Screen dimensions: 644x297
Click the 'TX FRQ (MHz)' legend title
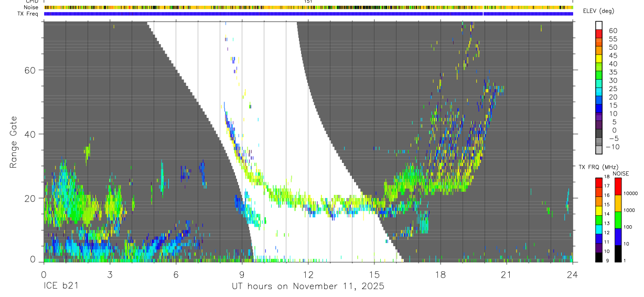point(598,167)
